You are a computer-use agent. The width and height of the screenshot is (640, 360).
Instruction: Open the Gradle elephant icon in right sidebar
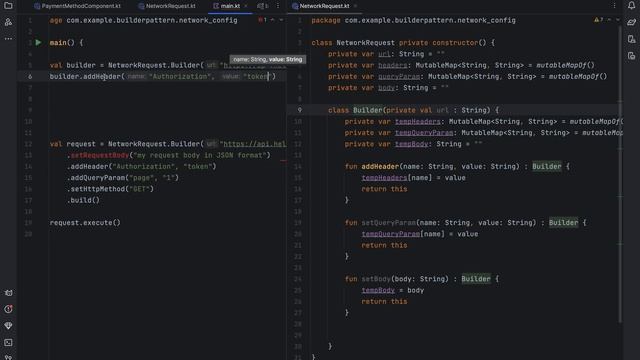coord(631,22)
